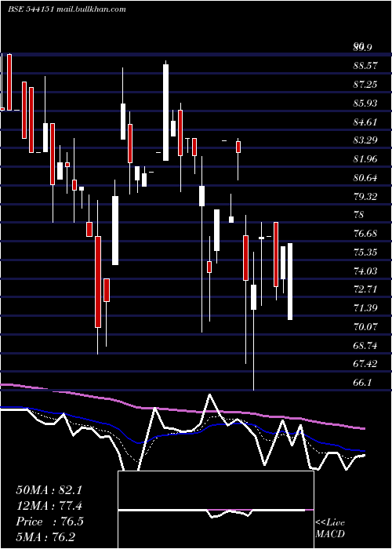
Task: Click the 70.07 price axis label
Action: 366,327
